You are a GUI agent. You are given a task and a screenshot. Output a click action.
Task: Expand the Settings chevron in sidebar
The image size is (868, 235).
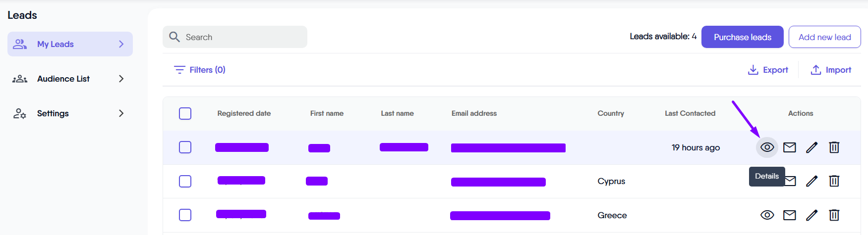click(x=121, y=113)
